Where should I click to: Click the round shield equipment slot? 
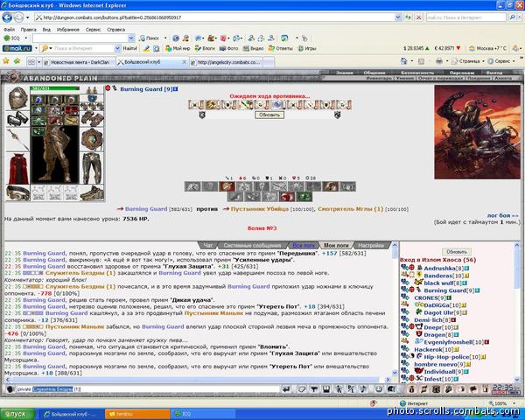tap(92, 140)
